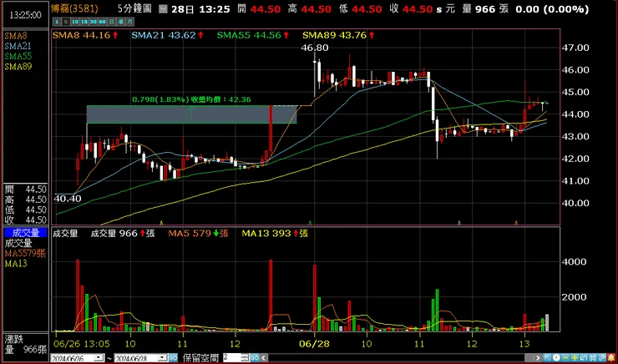Click the scrollbar left arrow
The height and width of the screenshot is (364, 618).
pyautogui.click(x=264, y=357)
